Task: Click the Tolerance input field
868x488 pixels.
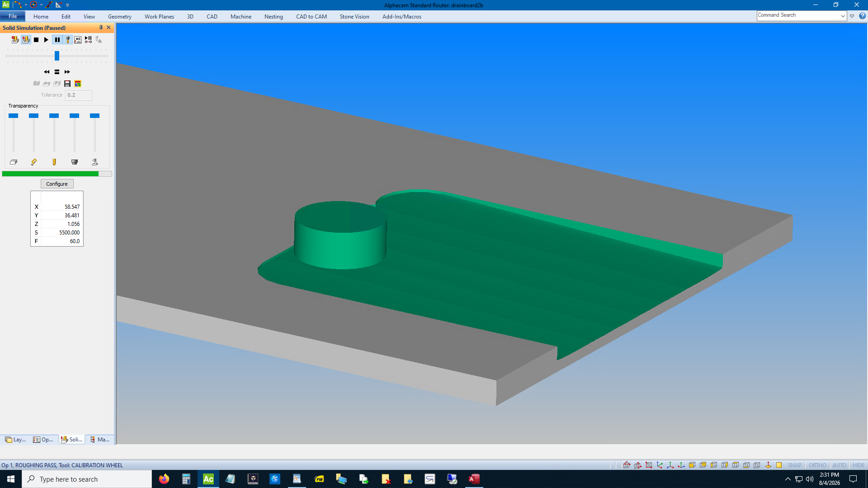Action: click(x=79, y=95)
